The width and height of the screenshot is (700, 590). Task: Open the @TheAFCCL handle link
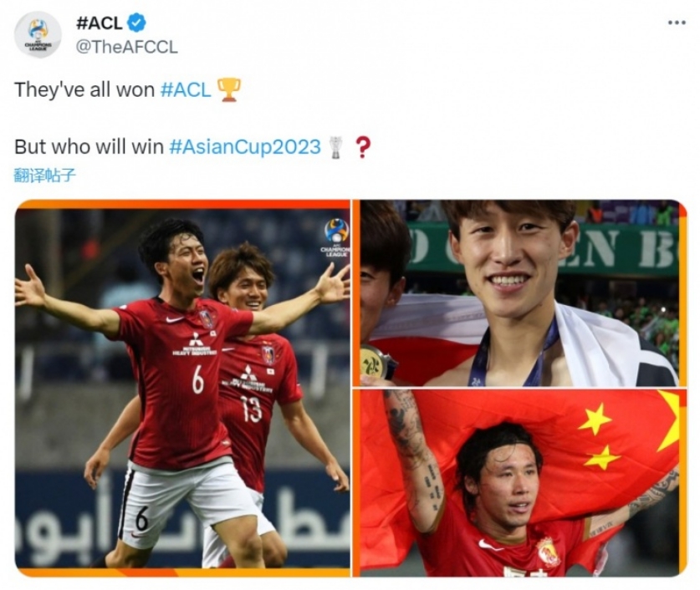pyautogui.click(x=127, y=47)
